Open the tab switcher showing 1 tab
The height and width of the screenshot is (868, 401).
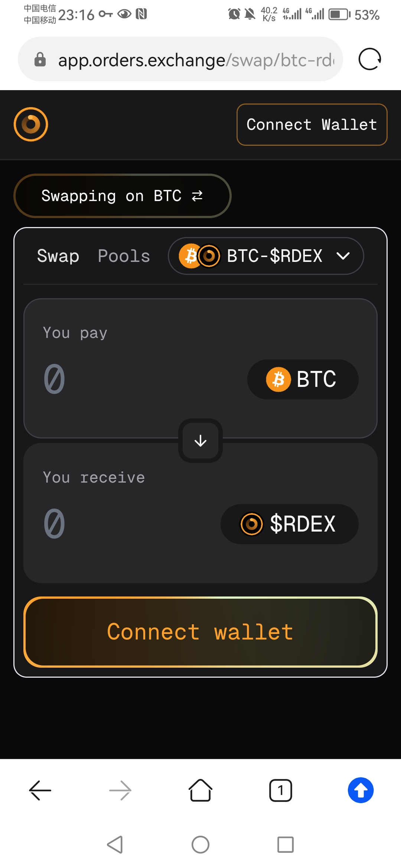pos(281,790)
